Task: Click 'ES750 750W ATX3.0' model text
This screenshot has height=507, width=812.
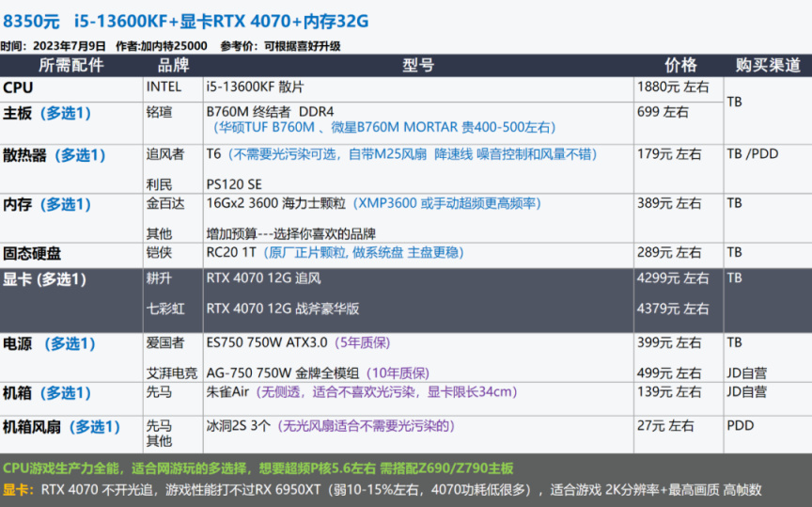Action: [x=267, y=342]
